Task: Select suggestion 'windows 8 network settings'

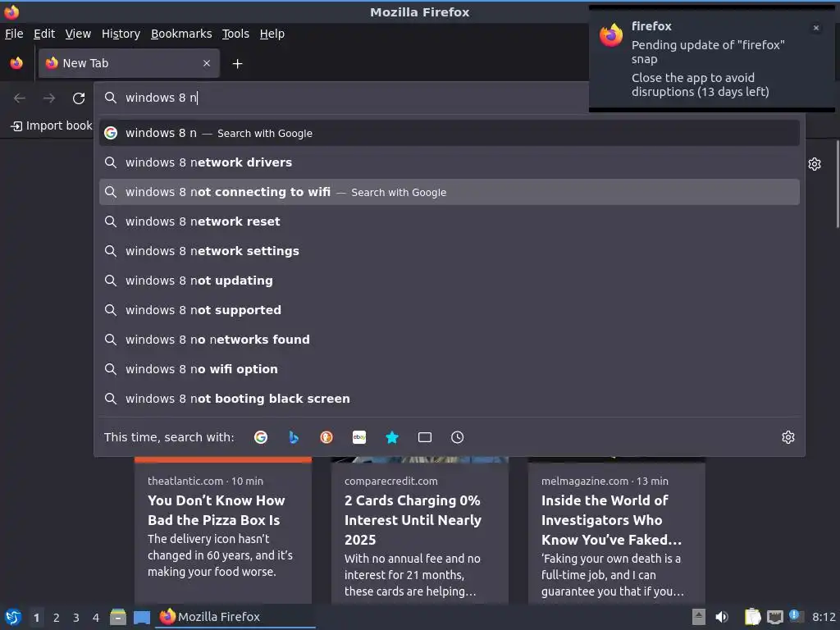Action: [449, 251]
